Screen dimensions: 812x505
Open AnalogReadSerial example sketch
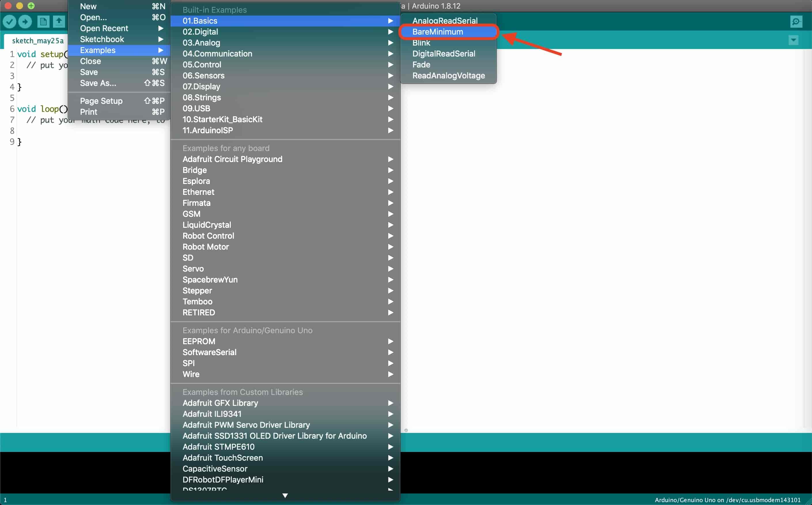(448, 21)
